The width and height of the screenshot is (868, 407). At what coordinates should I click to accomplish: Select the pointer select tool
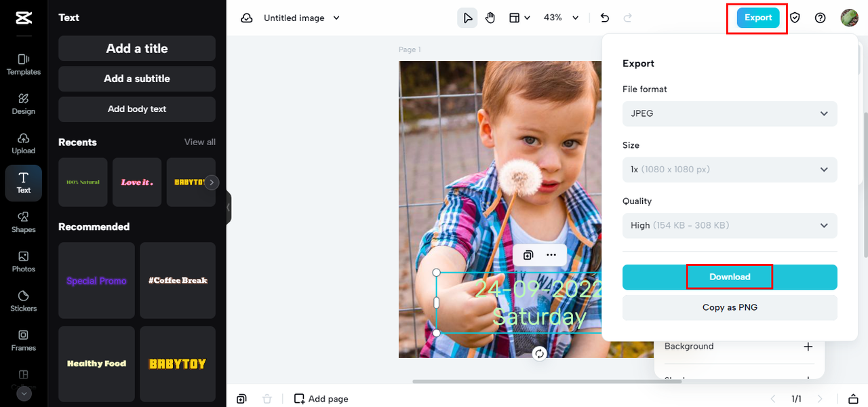[x=467, y=18]
